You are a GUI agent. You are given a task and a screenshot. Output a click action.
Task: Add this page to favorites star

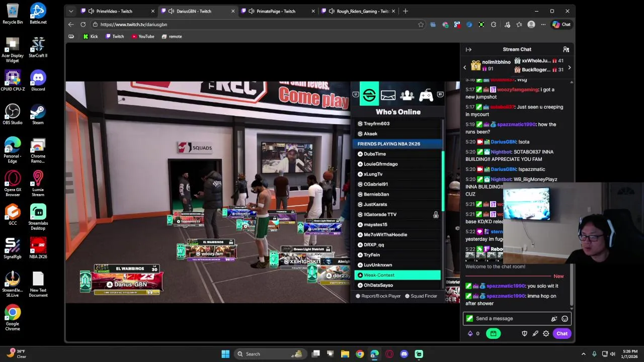421,24
